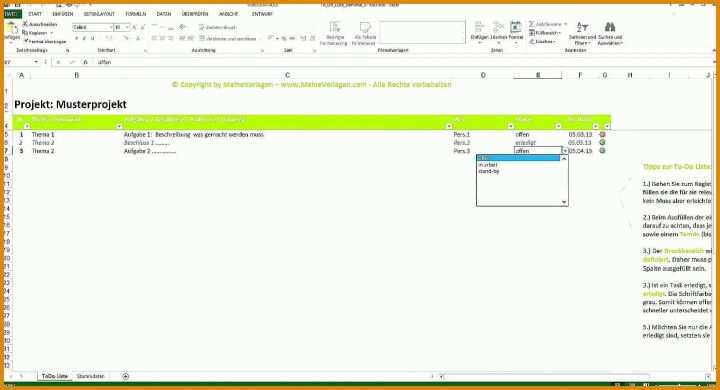
Task: Click the 'Pers.1' cell
Action: 461,135
